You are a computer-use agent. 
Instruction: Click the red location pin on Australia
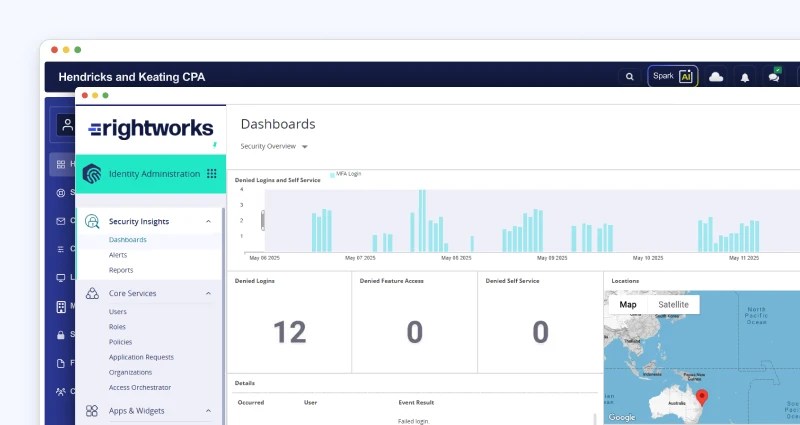702,397
